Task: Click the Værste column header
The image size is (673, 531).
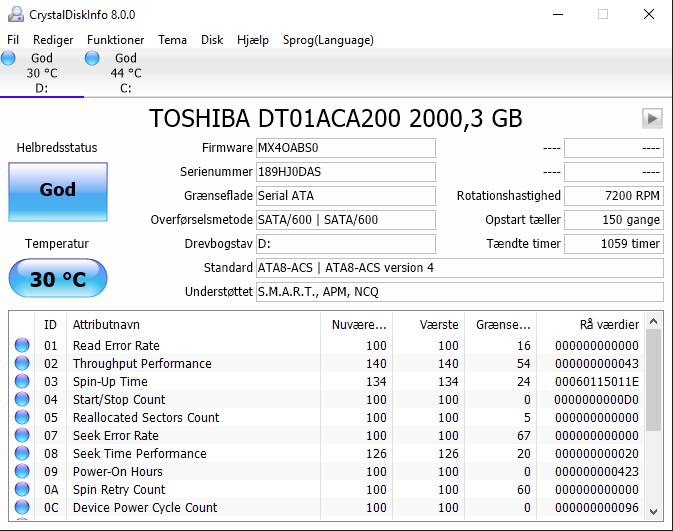Action: [428, 325]
